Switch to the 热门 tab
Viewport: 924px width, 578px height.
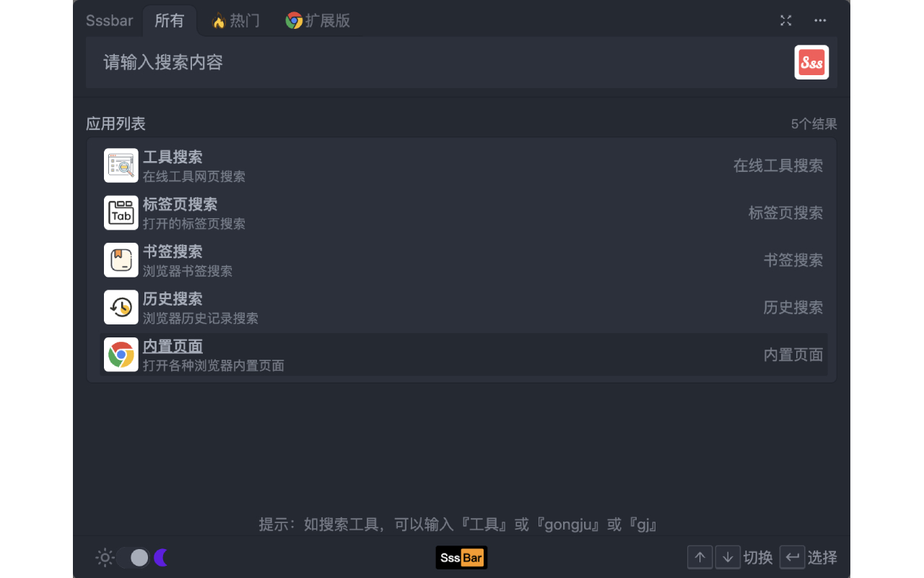238,21
